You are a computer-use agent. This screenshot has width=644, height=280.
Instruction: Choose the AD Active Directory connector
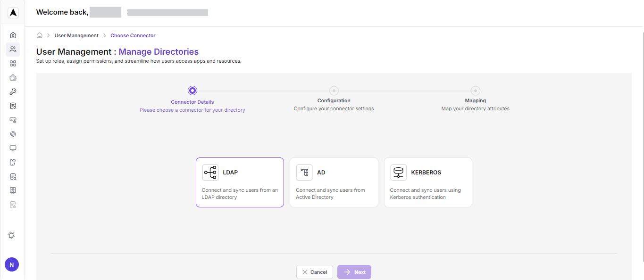334,182
